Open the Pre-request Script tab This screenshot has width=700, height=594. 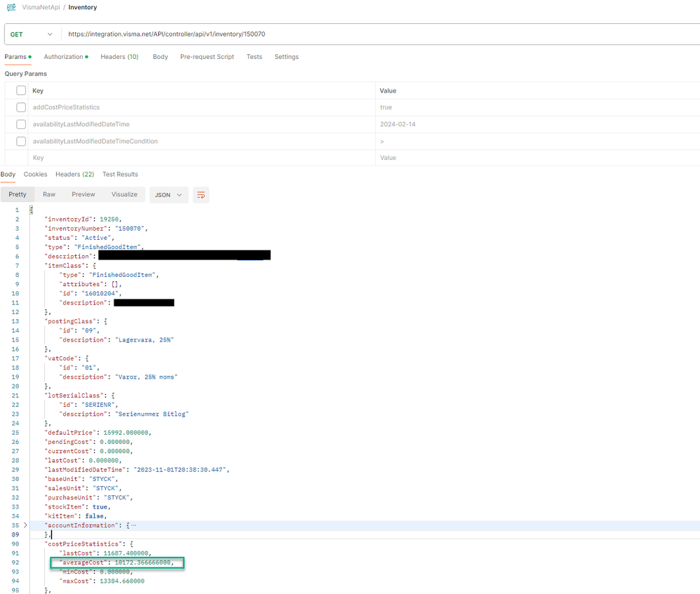tap(207, 57)
